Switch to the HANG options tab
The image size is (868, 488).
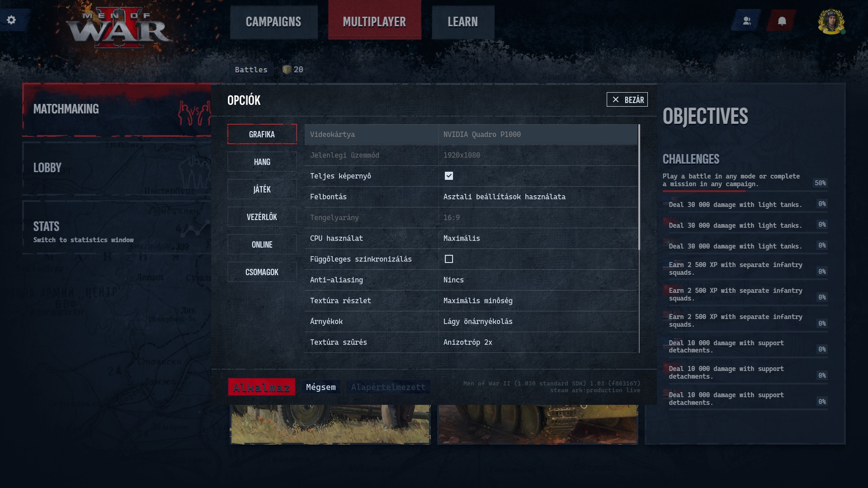(262, 162)
